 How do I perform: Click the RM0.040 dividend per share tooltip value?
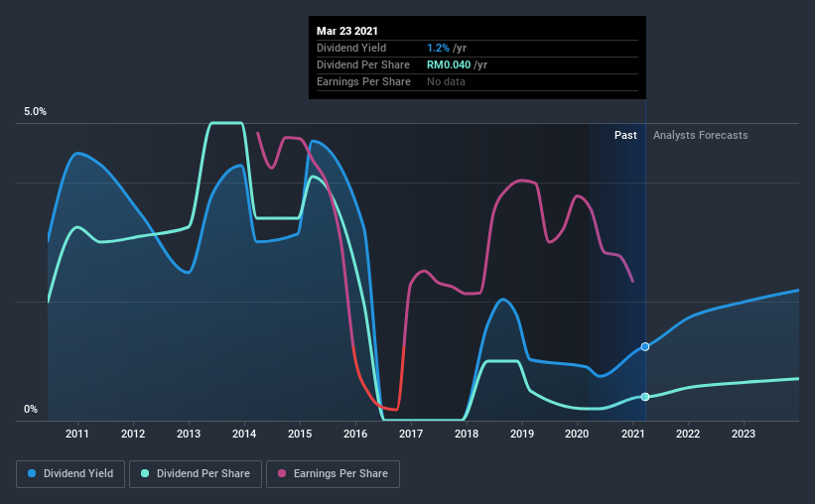pyautogui.click(x=449, y=64)
